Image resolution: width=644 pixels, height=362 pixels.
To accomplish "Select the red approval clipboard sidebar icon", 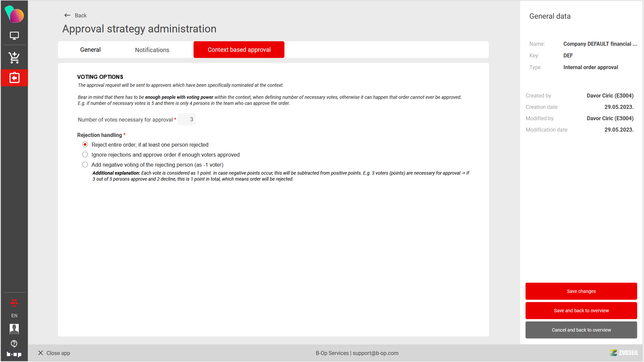I will (x=14, y=78).
